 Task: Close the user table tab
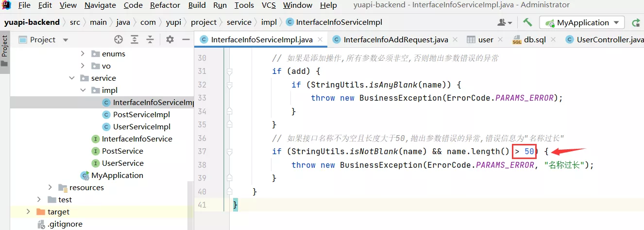coord(501,40)
